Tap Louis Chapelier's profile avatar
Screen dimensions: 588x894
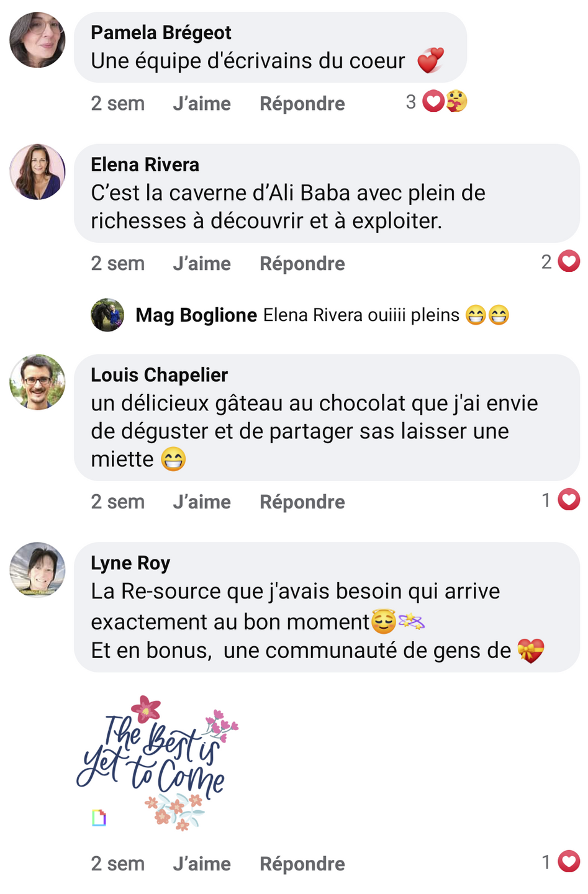click(x=37, y=382)
